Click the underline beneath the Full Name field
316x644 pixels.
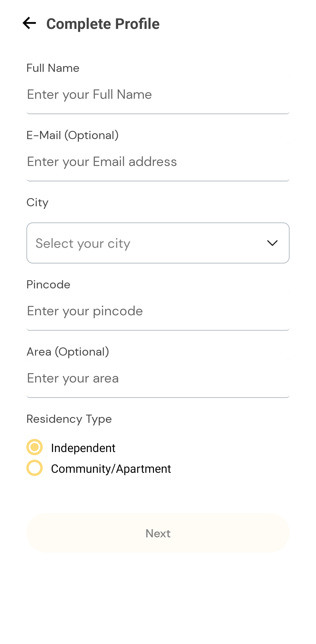(158, 113)
